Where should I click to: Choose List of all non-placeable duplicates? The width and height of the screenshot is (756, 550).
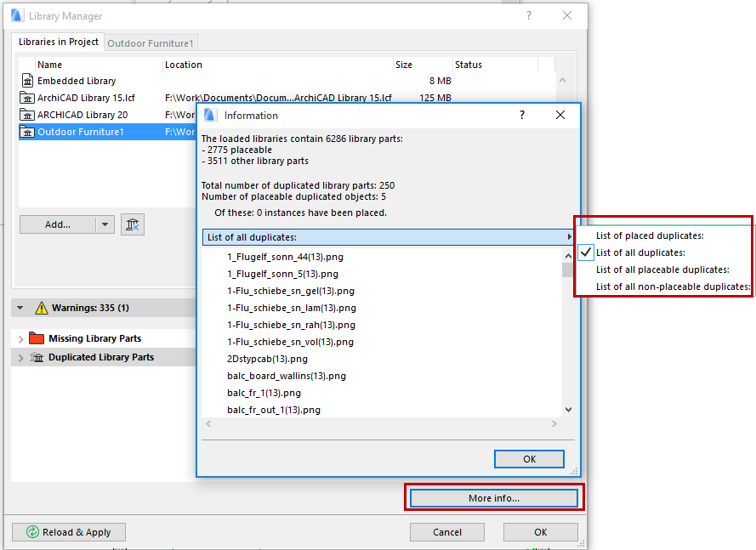(673, 286)
